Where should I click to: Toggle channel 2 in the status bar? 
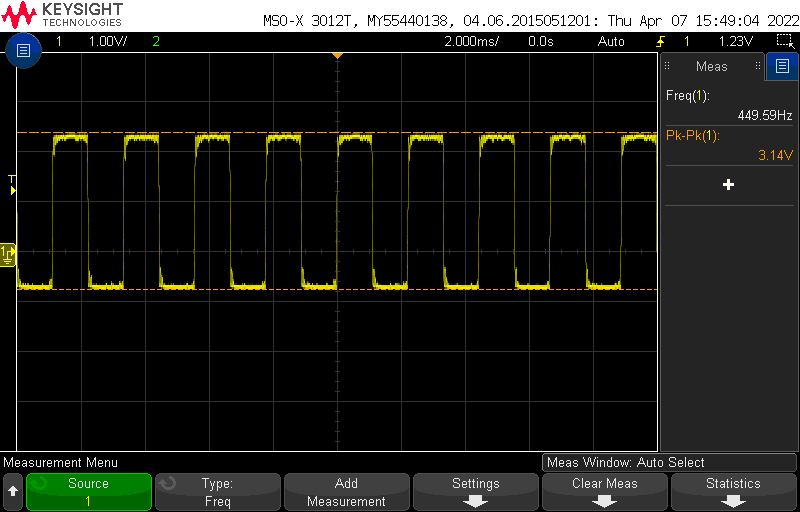click(x=155, y=42)
